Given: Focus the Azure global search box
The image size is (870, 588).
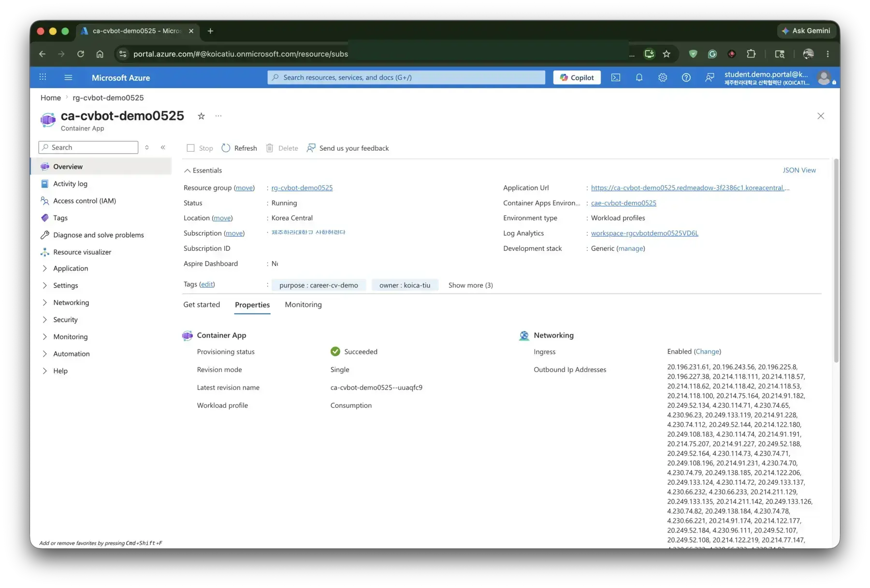Looking at the screenshot, I should coord(406,77).
